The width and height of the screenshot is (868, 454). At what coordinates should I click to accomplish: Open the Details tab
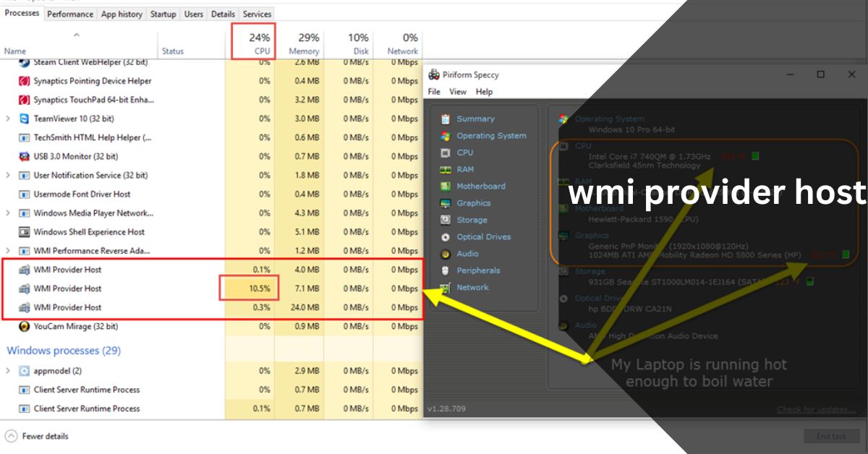pyautogui.click(x=223, y=14)
